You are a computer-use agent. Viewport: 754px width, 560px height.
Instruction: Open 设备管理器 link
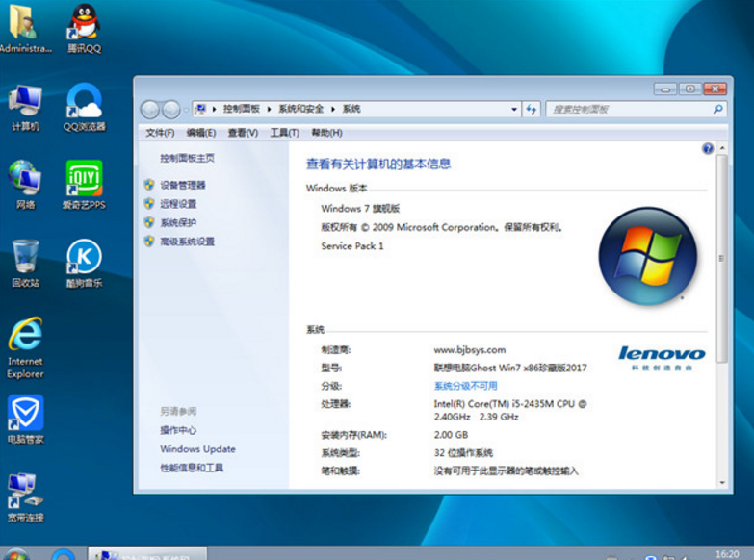pyautogui.click(x=183, y=185)
